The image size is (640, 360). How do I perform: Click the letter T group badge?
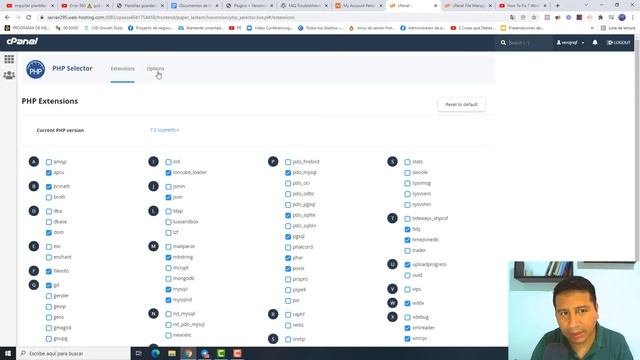click(x=392, y=218)
